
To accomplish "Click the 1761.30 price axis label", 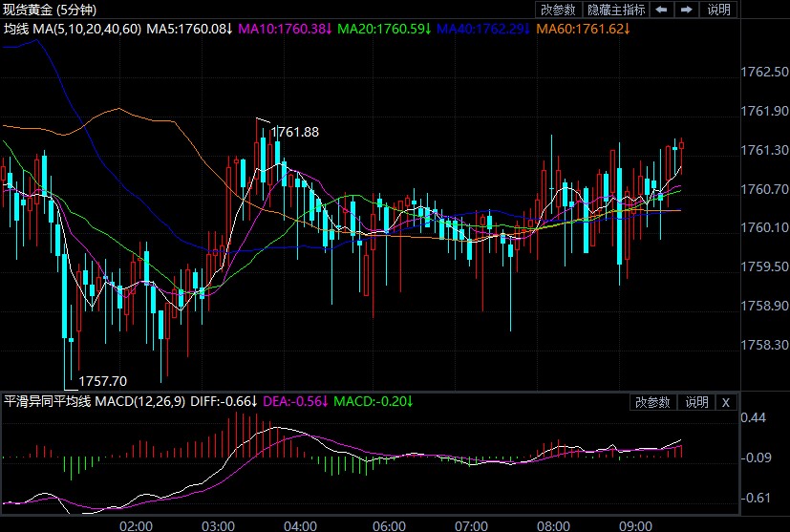I will (x=764, y=150).
